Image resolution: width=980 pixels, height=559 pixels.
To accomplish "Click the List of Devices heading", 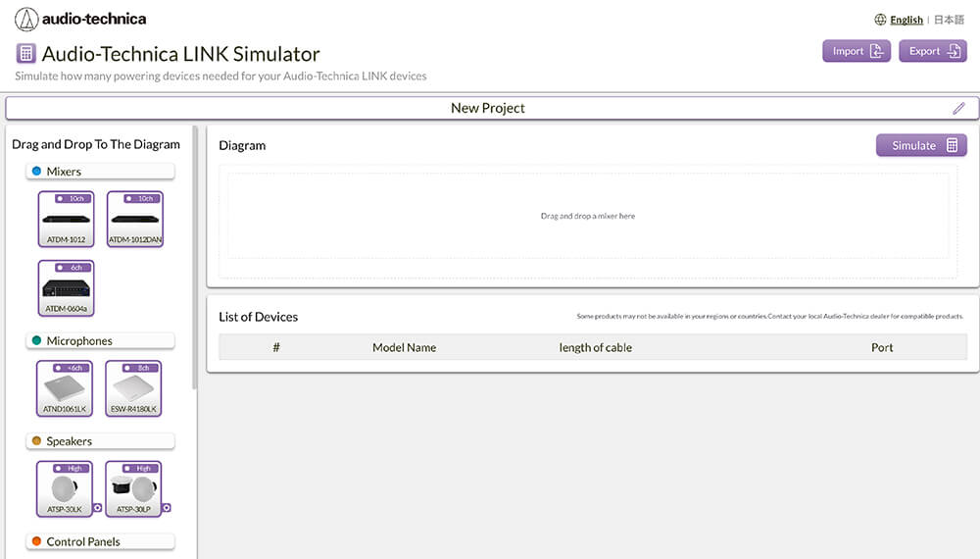I will tap(258, 317).
